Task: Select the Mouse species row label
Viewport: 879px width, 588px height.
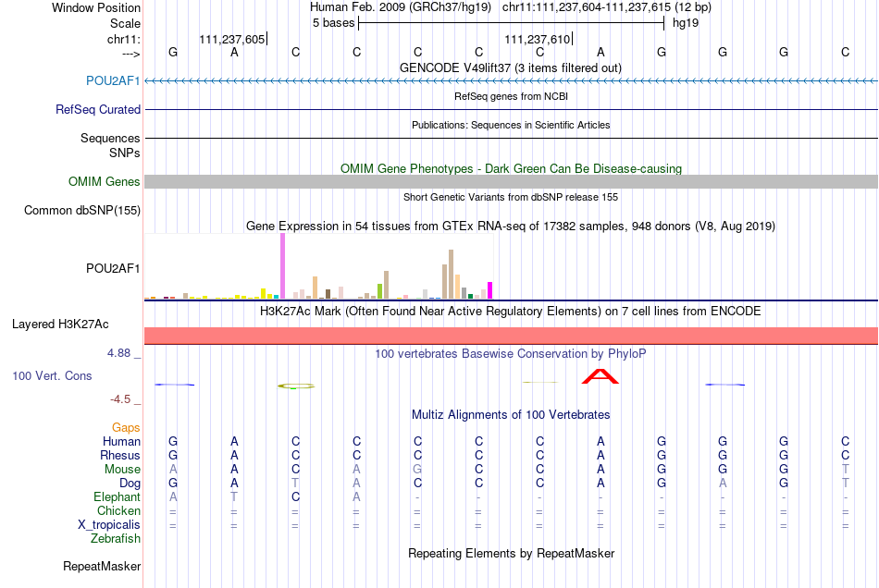Action: (122, 470)
